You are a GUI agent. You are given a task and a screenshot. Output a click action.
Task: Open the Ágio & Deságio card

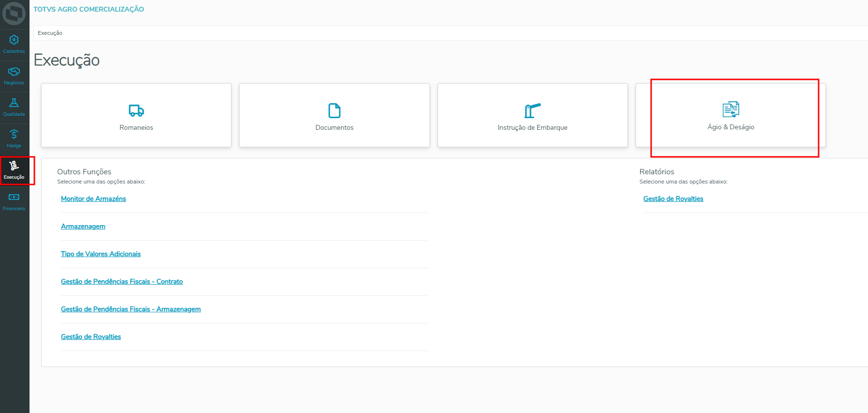[x=731, y=115]
